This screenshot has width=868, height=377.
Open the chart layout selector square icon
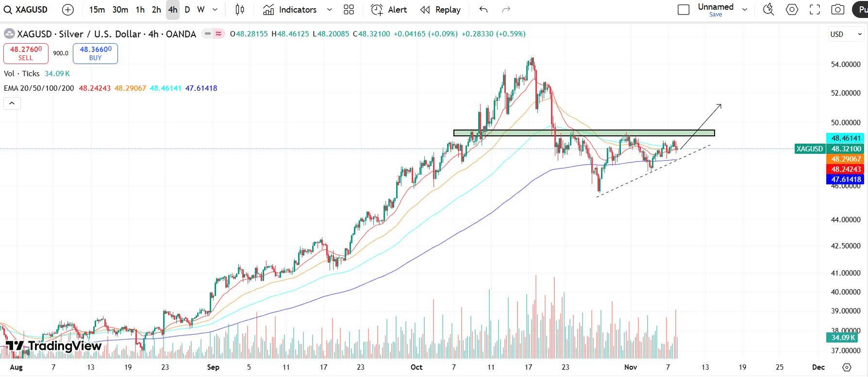[x=683, y=10]
